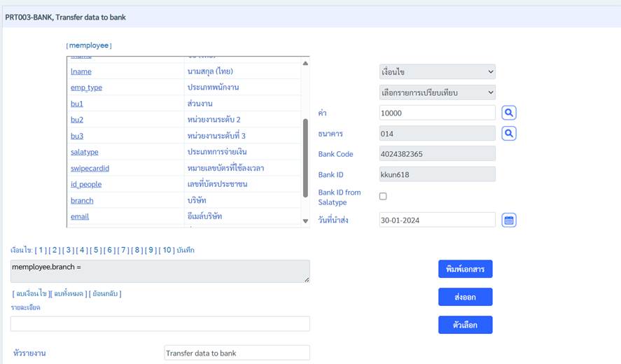Focus the หัวรายงาน report title input

tap(237, 353)
